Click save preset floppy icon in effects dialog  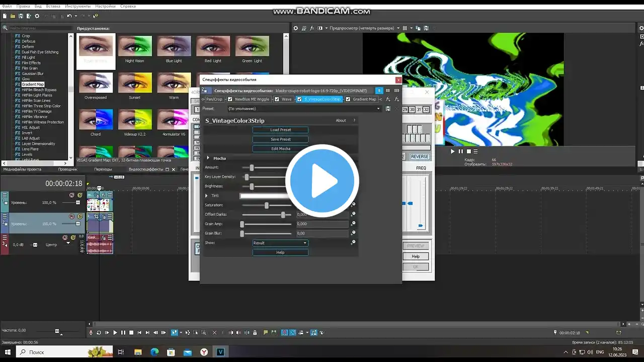(387, 109)
